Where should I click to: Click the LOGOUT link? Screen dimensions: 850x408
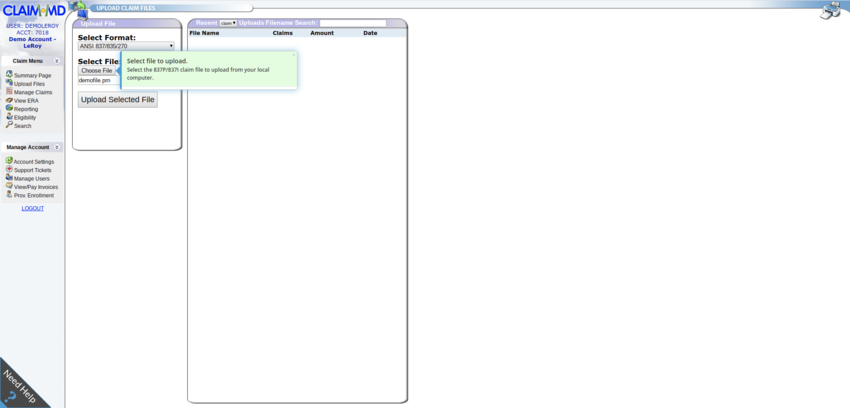(32, 208)
